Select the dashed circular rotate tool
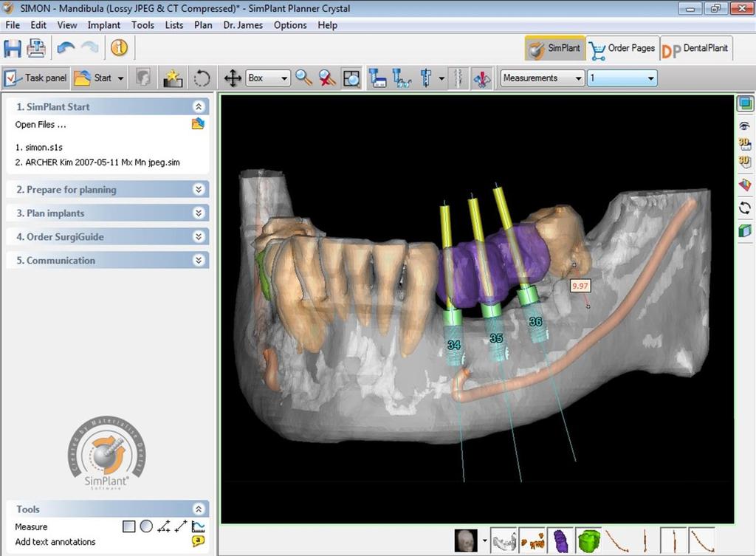The image size is (756, 556). tap(202, 78)
